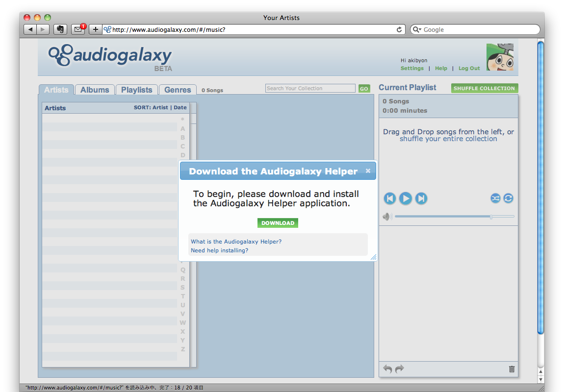Jump to artists starting with Z
The width and height of the screenshot is (564, 392).
[183, 349]
